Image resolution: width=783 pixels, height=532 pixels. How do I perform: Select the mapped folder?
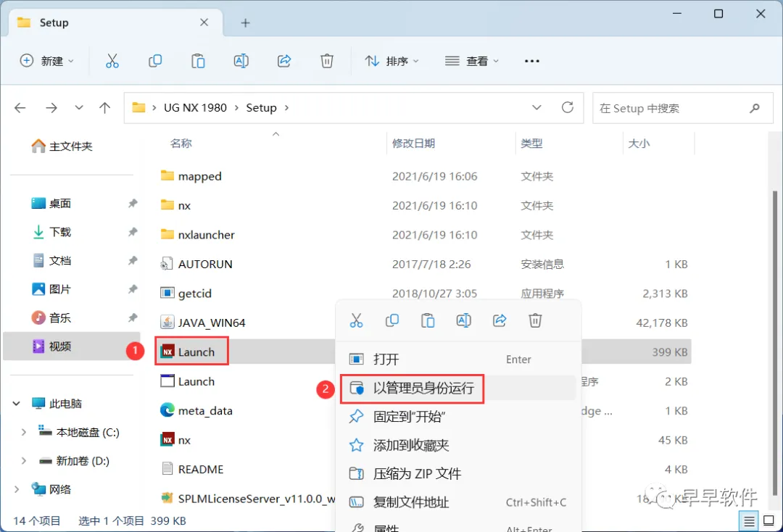tap(191, 176)
